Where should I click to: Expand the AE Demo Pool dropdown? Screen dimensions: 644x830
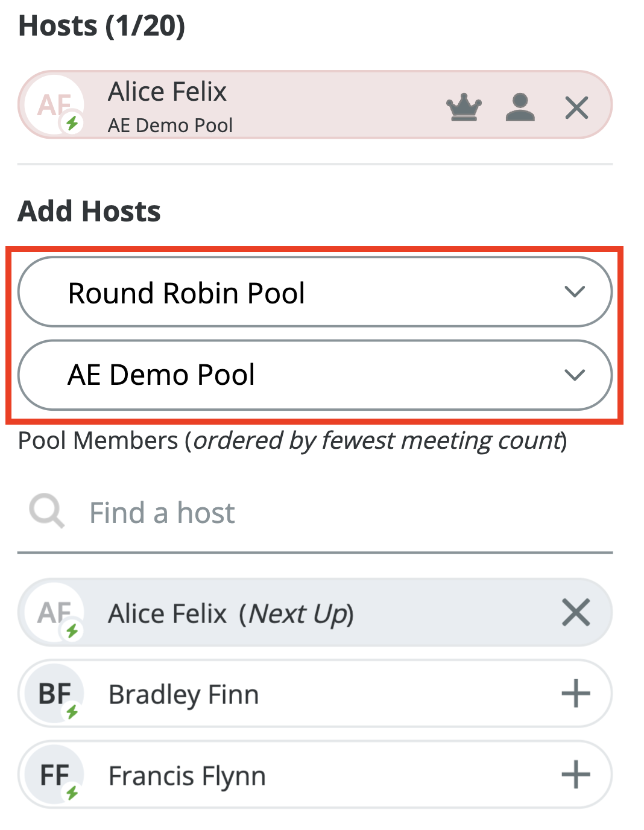point(315,375)
